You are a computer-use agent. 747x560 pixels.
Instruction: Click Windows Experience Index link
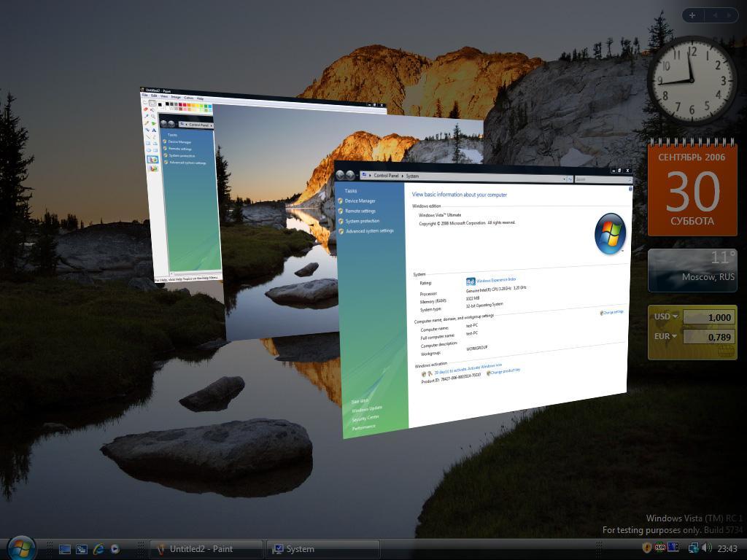[x=496, y=280]
